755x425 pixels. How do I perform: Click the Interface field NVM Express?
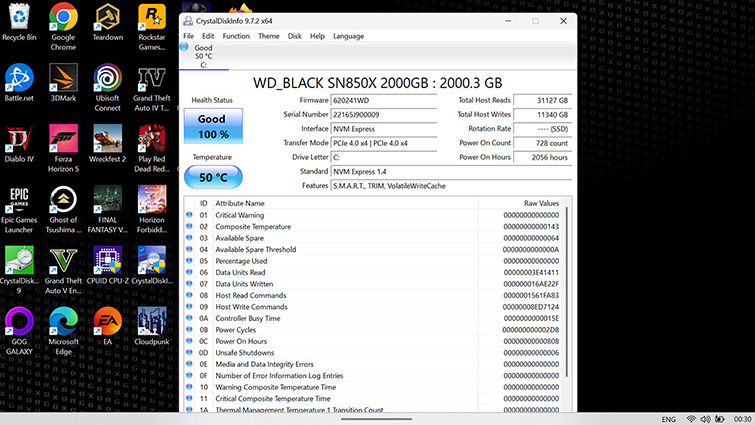tap(384, 129)
